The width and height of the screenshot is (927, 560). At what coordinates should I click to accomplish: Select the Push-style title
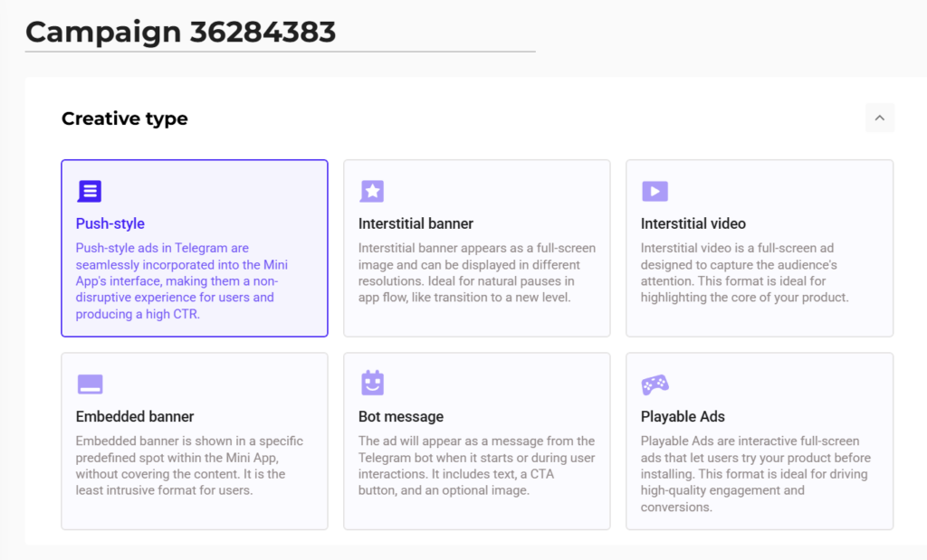tap(110, 223)
